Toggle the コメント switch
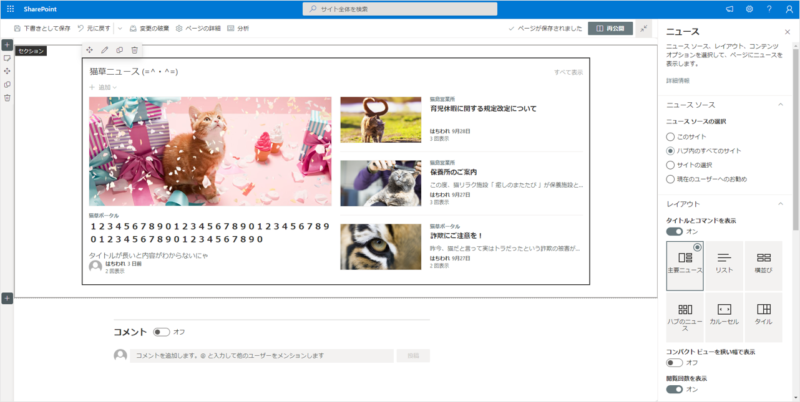Screen dimensions: 800x402 [162, 331]
